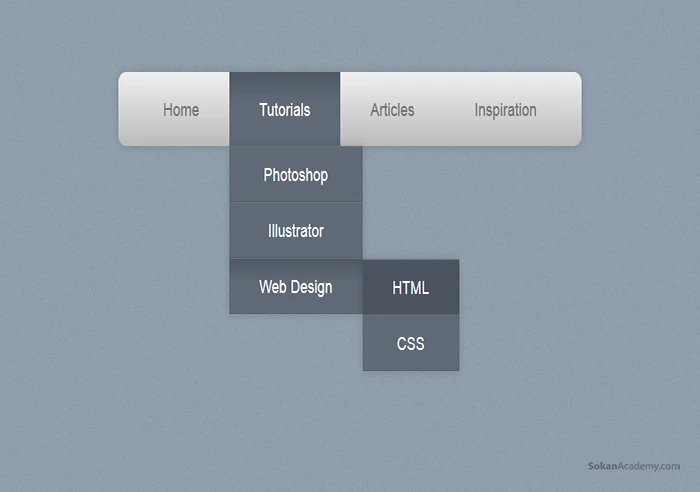The height and width of the screenshot is (492, 700).
Task: Click the CSS item below HTML
Action: 410,344
